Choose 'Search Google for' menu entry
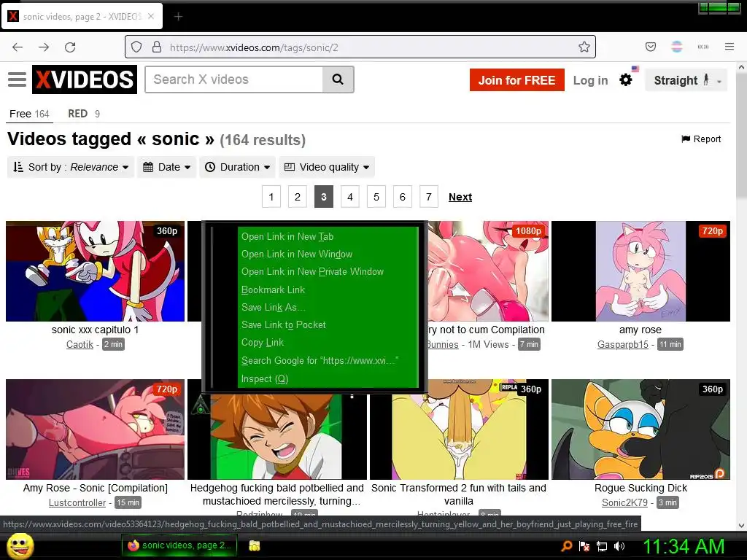 (x=328, y=361)
